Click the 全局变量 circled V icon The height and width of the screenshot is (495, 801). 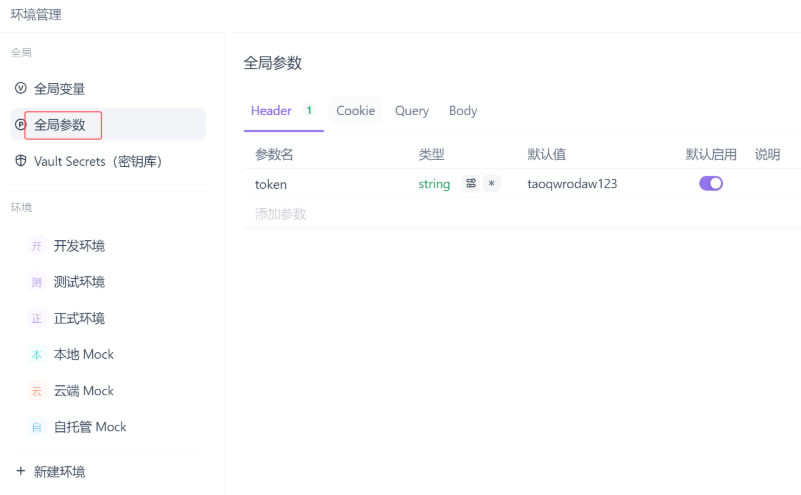(21, 89)
